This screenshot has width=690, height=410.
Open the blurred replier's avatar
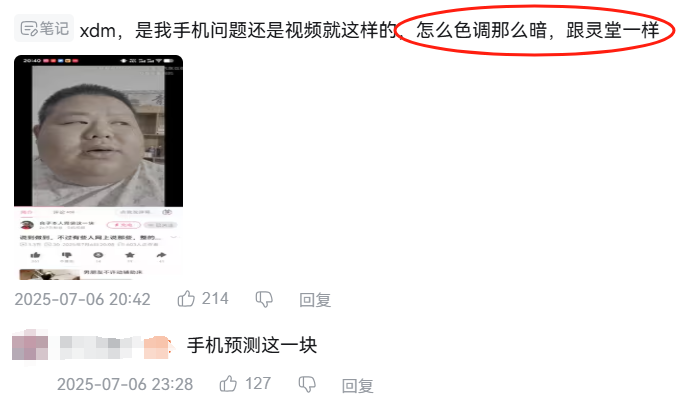(x=30, y=345)
